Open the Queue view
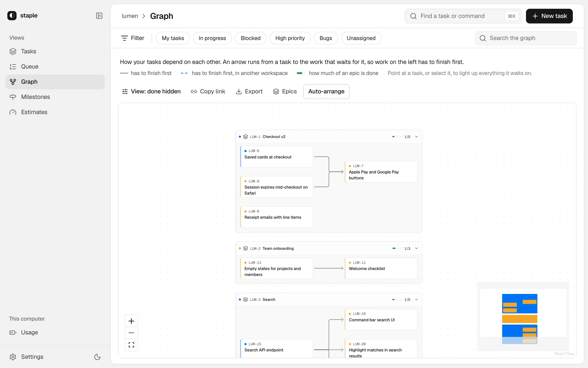 tap(55, 66)
